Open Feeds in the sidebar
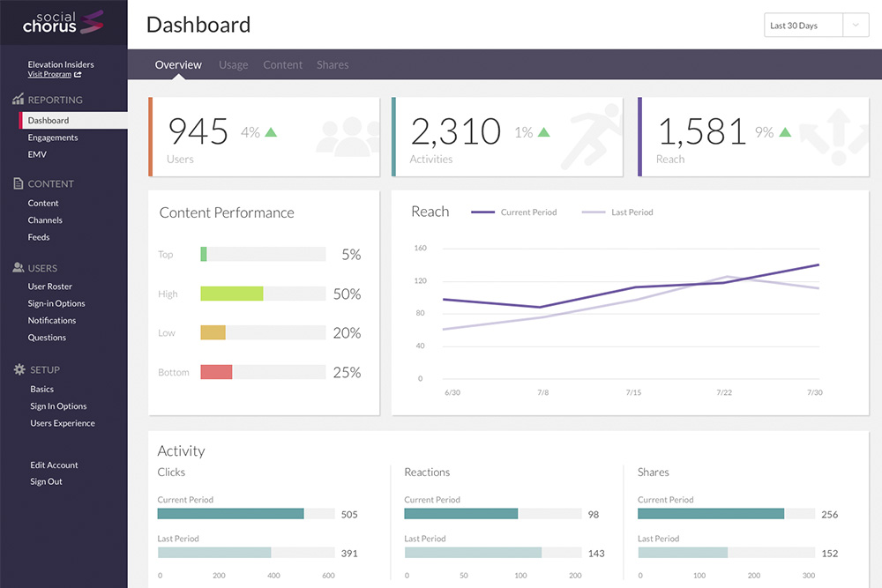This screenshot has height=588, width=882. tap(39, 236)
